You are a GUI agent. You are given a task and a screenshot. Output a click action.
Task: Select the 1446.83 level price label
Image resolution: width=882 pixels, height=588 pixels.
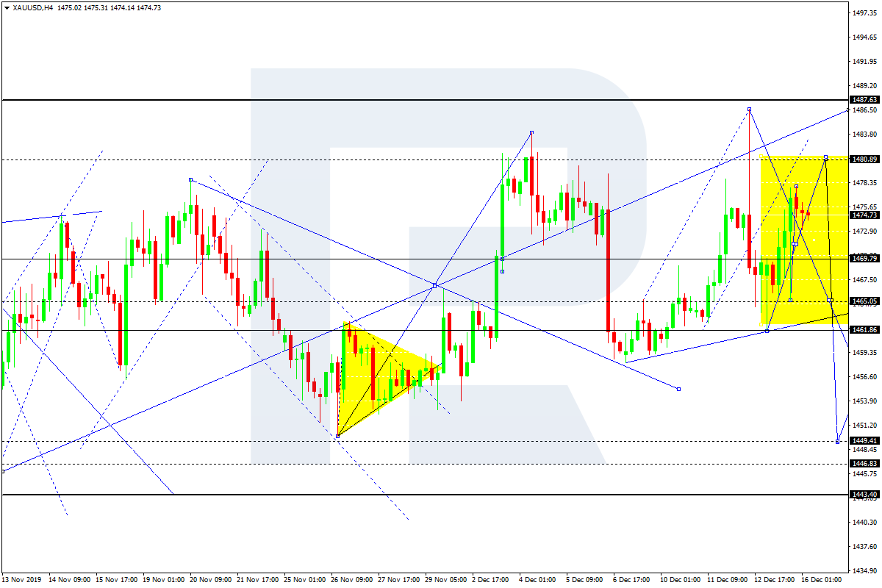(864, 464)
